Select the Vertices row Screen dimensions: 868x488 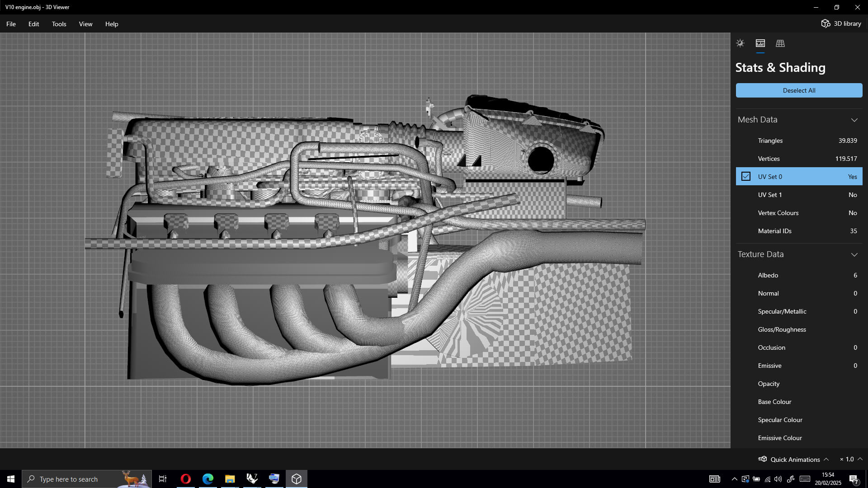[799, 159]
